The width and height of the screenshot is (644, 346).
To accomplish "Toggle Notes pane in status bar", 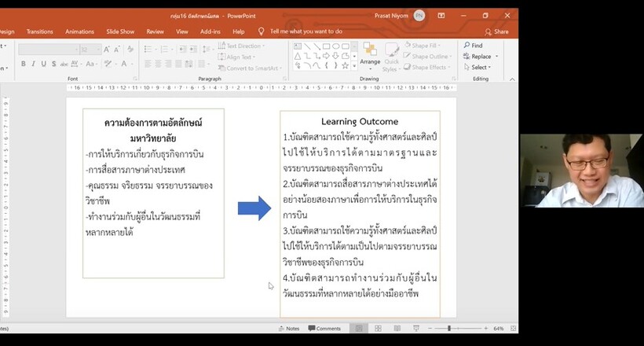I will (289, 329).
